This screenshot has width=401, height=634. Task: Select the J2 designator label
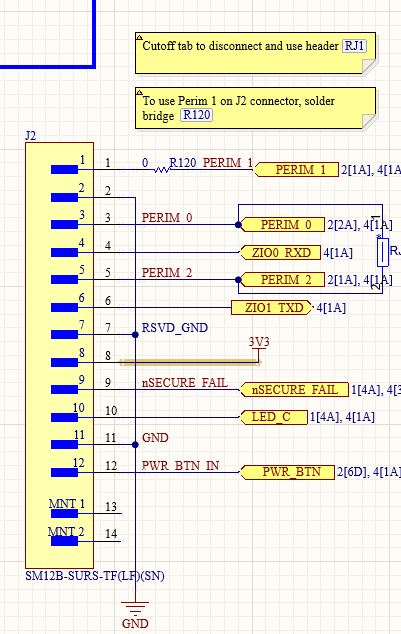tap(31, 135)
